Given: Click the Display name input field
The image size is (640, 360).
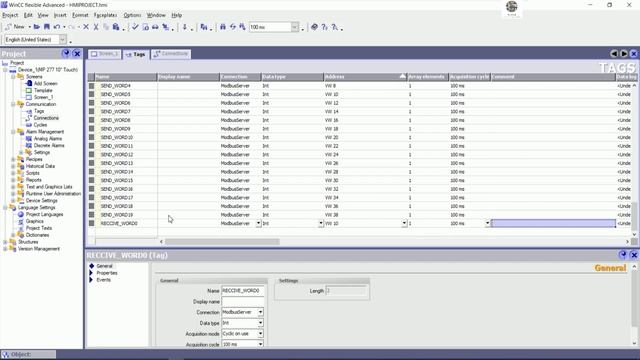Looking at the screenshot, I should point(243,302).
